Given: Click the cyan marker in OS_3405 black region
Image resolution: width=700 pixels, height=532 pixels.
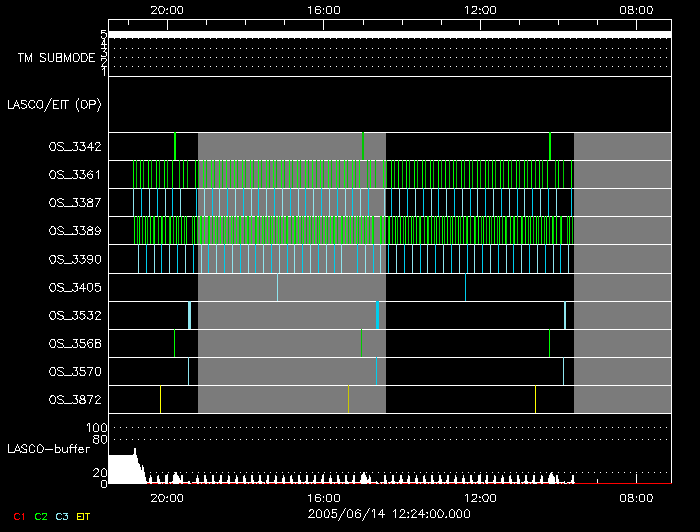Looking at the screenshot, I should point(465,287).
